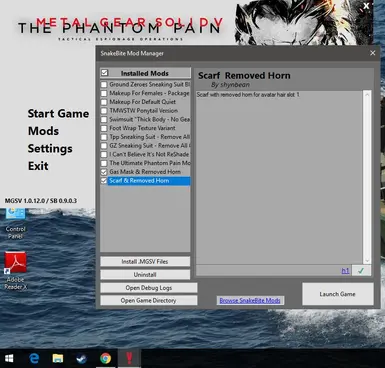Image resolution: width=385 pixels, height=368 pixels.
Task: Open File Explorer from taskbar
Action: point(58,358)
